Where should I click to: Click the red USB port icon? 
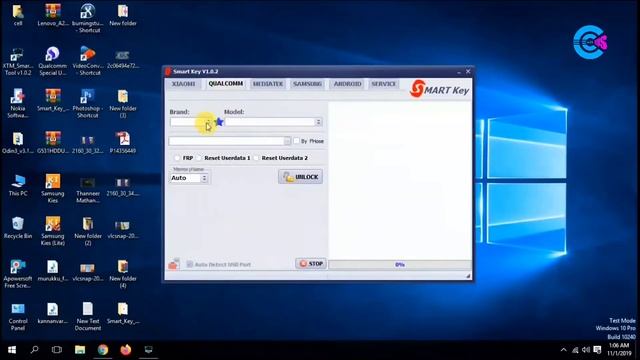[174, 264]
